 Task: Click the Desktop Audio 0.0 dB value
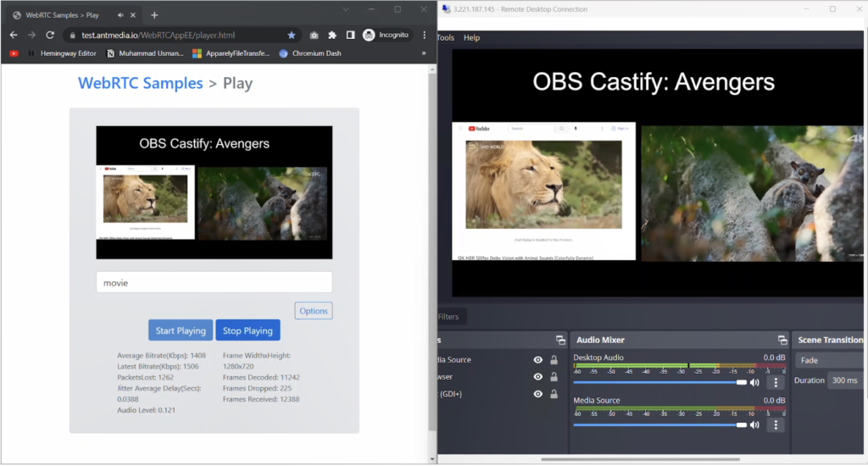(774, 358)
